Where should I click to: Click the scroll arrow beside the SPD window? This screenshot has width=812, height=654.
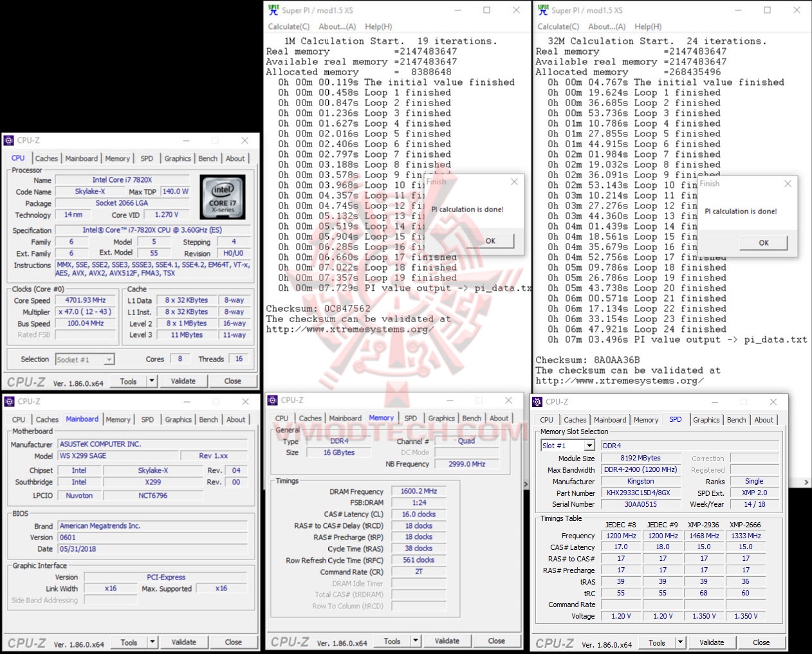click(x=807, y=482)
